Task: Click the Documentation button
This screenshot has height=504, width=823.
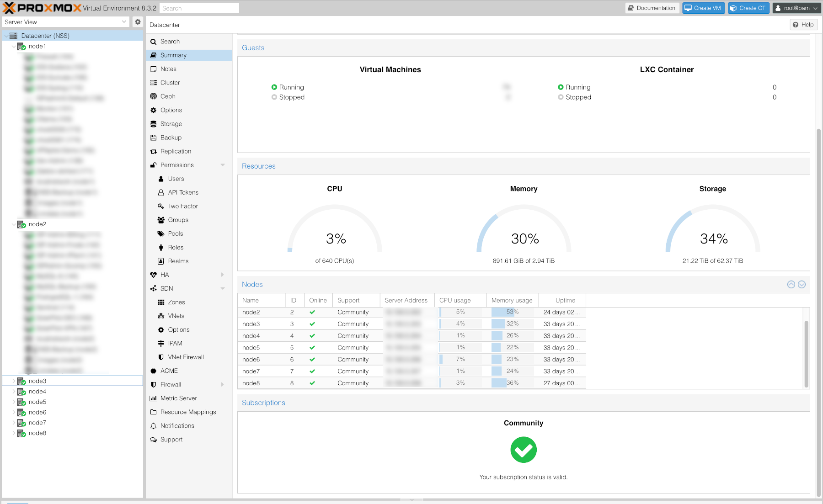Action: click(x=651, y=8)
